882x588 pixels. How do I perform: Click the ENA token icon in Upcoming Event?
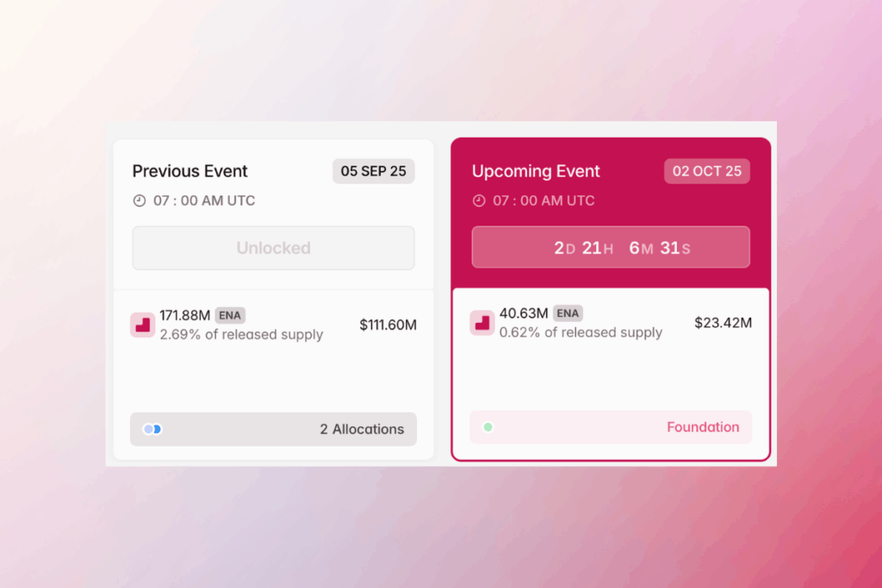[x=482, y=323]
